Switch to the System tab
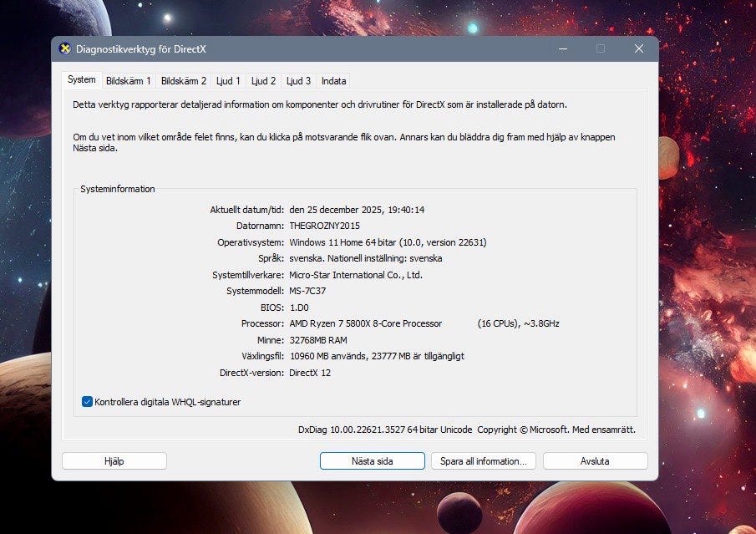Screen dimensions: 756x534 click(82, 80)
